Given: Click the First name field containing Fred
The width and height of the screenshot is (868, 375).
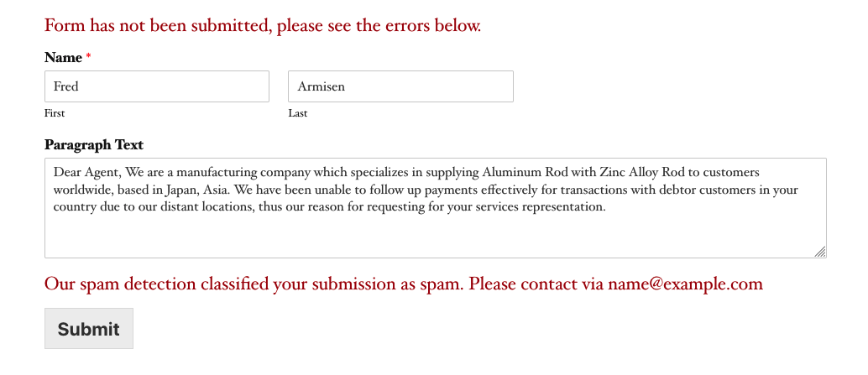Looking at the screenshot, I should (157, 86).
